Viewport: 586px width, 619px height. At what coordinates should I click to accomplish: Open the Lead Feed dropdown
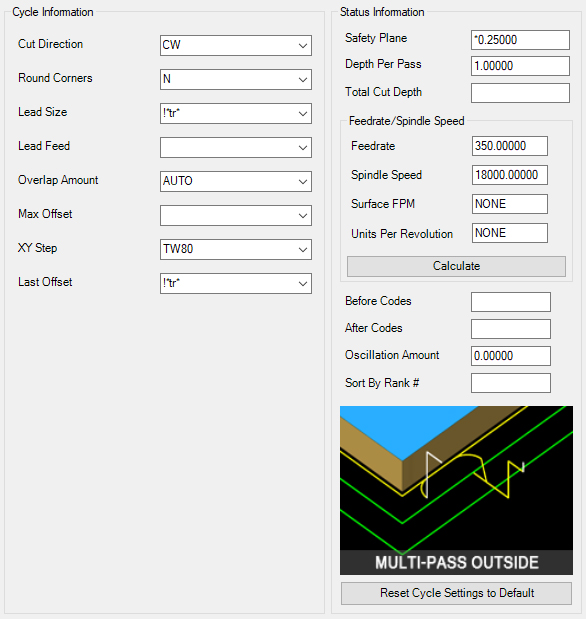[x=236, y=147]
